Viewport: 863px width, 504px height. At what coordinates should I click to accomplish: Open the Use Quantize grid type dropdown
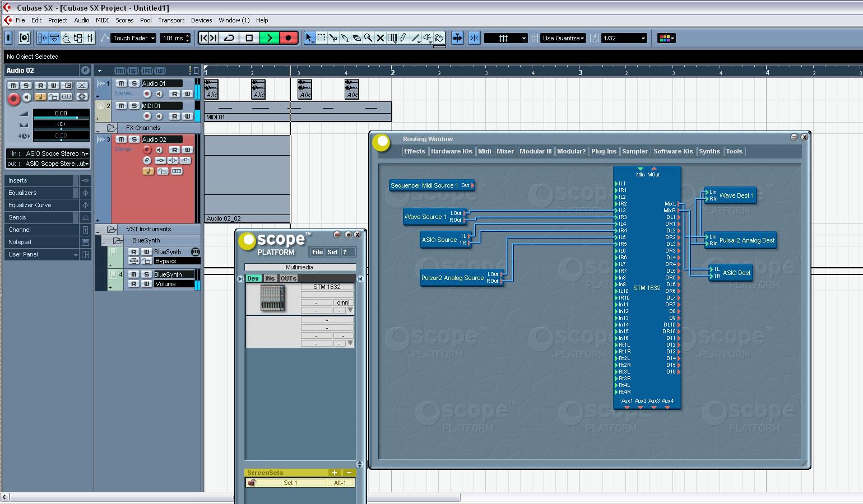pyautogui.click(x=563, y=38)
